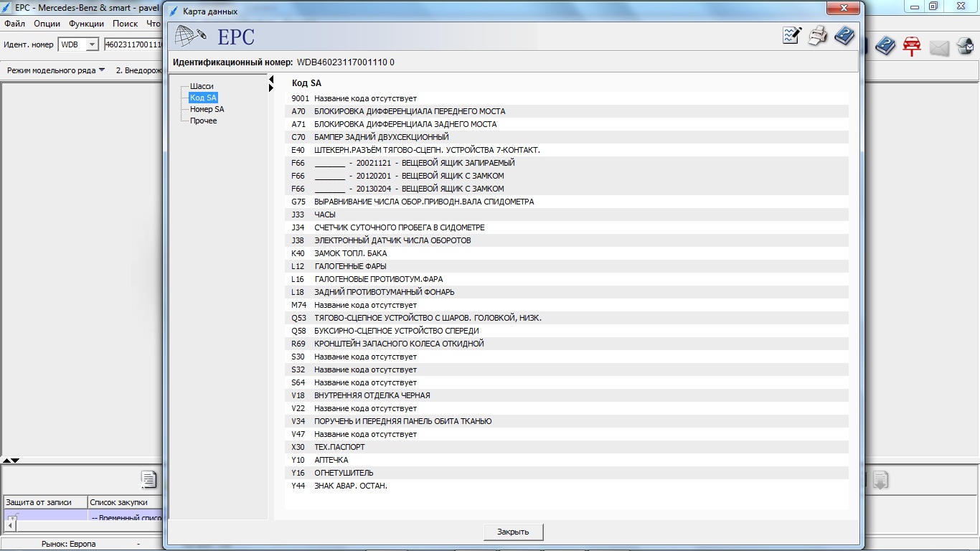Image resolution: width=980 pixels, height=551 pixels.
Task: Move bottom panel splitter up arrow
Action: (6, 460)
